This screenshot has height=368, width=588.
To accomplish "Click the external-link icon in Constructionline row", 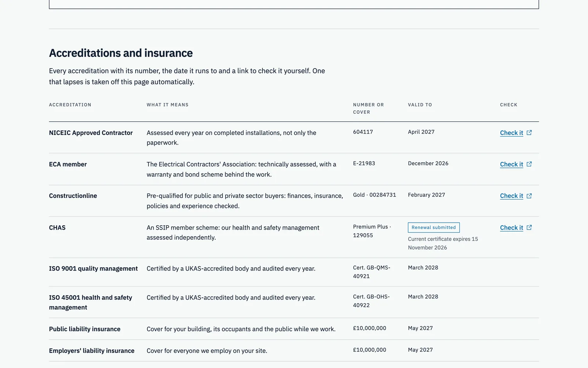I will (x=529, y=196).
